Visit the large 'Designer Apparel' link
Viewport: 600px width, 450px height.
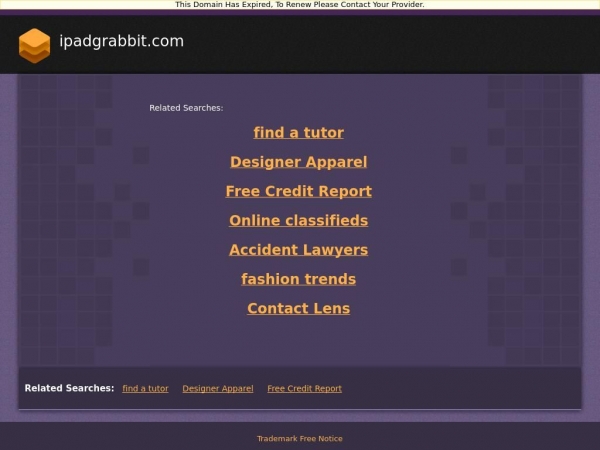[298, 162]
